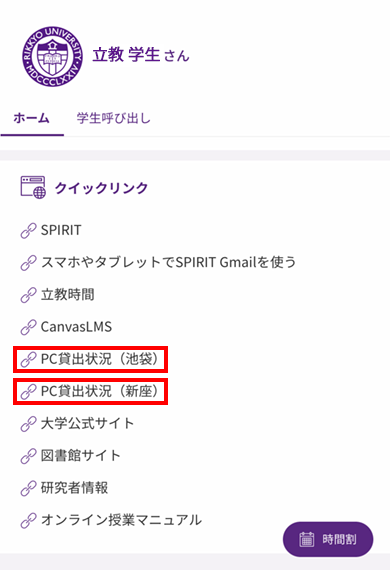The image size is (390, 570).
Task: Click the 立教 学生 さん user name
Action: tap(141, 55)
